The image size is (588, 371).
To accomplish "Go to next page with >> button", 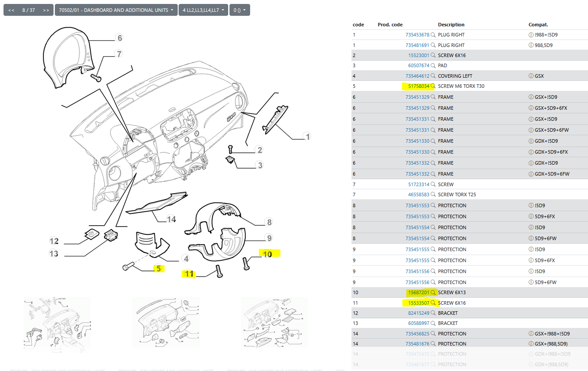I will pyautogui.click(x=46, y=10).
